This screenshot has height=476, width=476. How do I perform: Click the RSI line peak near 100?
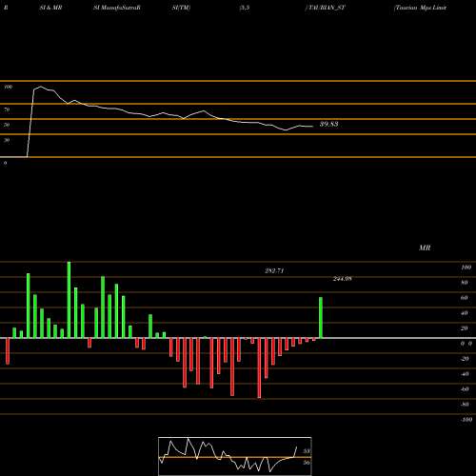tap(40, 87)
